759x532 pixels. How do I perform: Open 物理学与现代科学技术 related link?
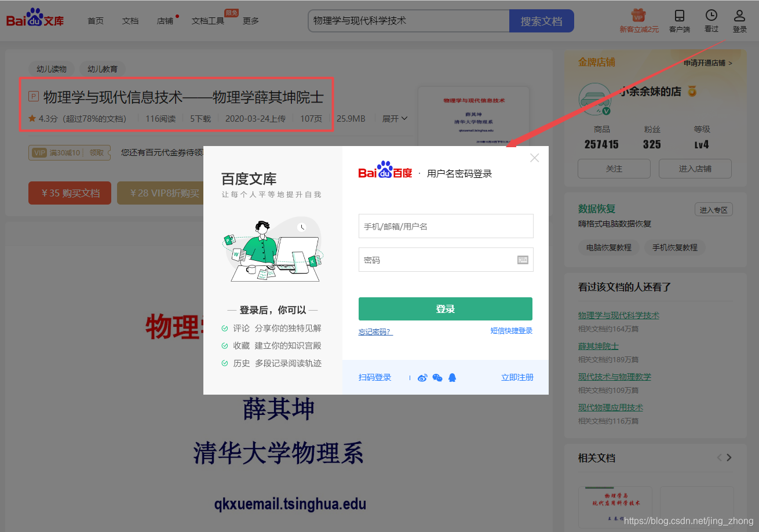click(x=619, y=315)
